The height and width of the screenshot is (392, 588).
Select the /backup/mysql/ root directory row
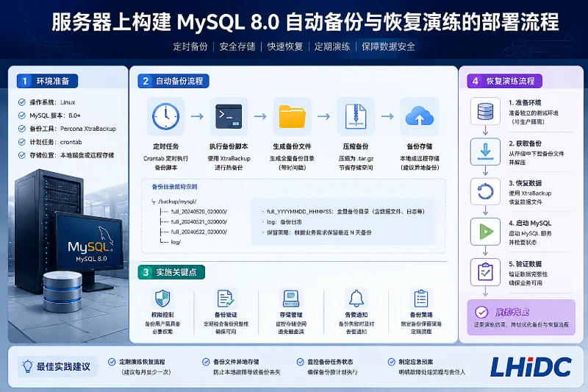click(x=175, y=202)
